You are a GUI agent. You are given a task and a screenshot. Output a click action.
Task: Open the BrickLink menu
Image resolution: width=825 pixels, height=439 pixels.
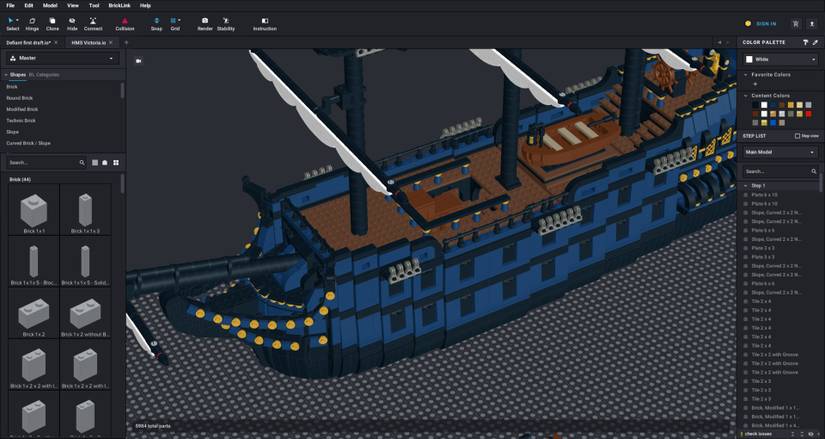click(119, 5)
